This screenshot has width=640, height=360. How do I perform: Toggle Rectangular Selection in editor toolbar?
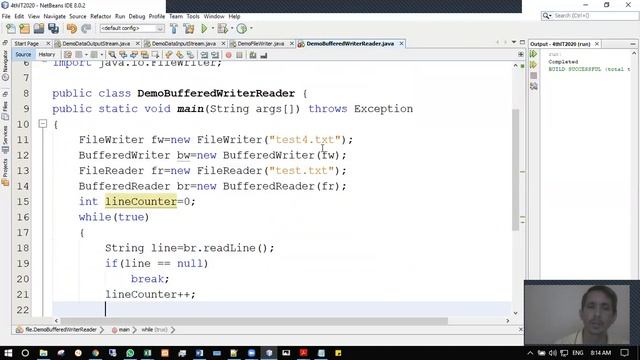[x=156, y=55]
